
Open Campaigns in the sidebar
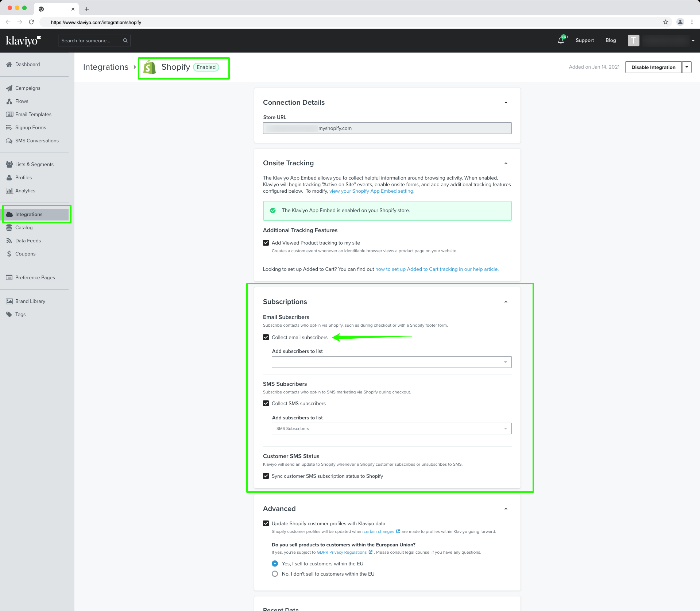click(28, 88)
